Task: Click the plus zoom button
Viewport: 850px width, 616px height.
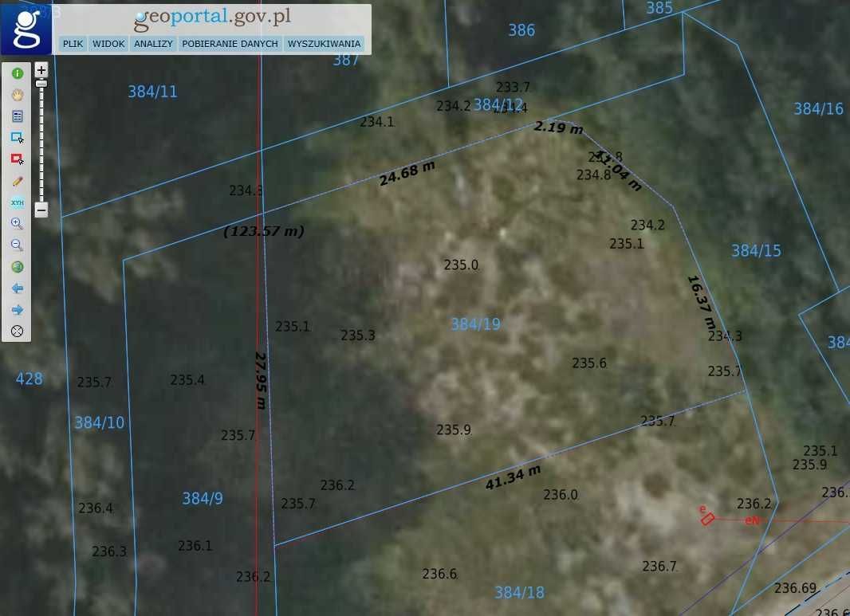Action: click(41, 69)
